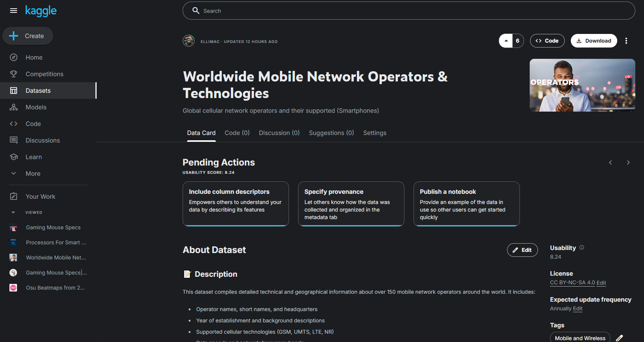This screenshot has height=342, width=644.
Task: Click the Learn graduation cap icon
Action: coord(14,157)
